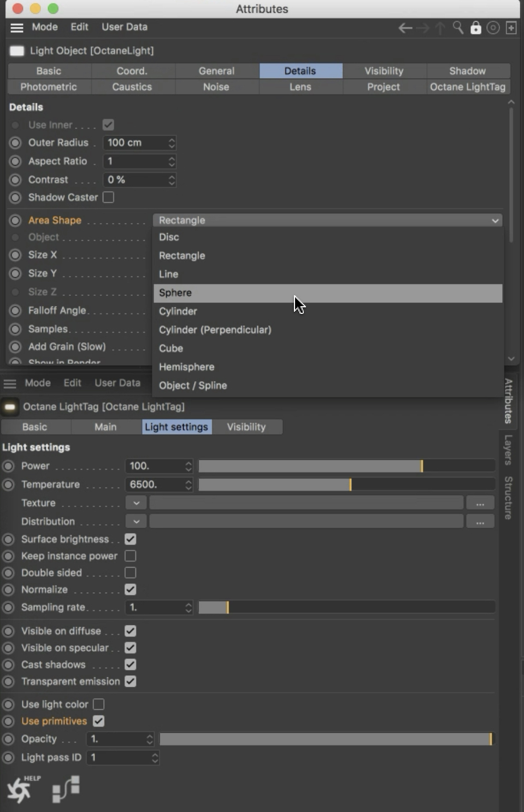Switch to the Photometric tab
This screenshot has width=524, height=812.
coord(49,87)
